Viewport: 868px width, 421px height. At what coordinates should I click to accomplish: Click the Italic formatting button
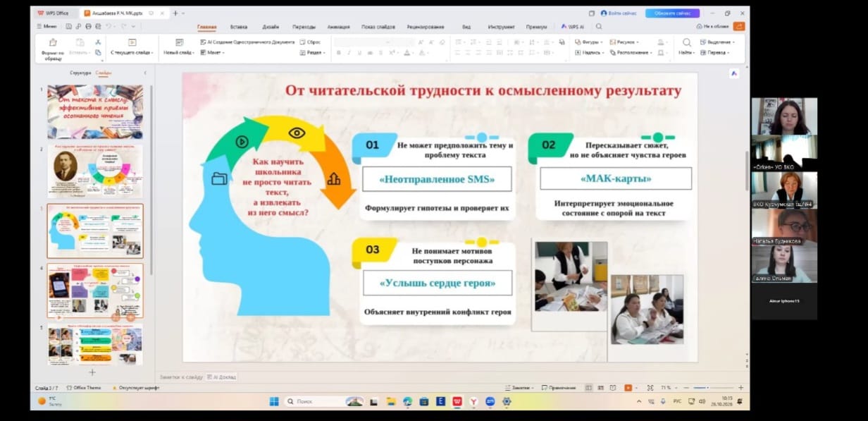click(349, 53)
